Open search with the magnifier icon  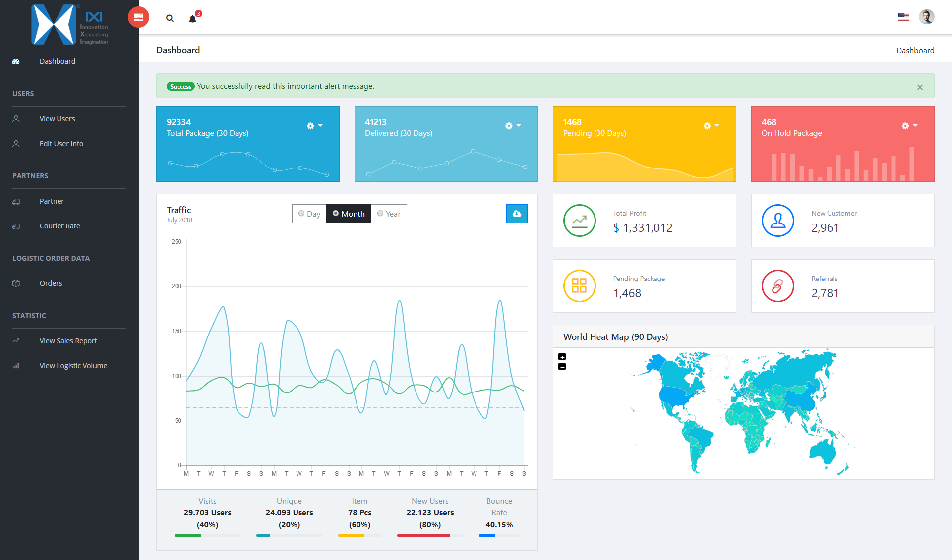170,18
